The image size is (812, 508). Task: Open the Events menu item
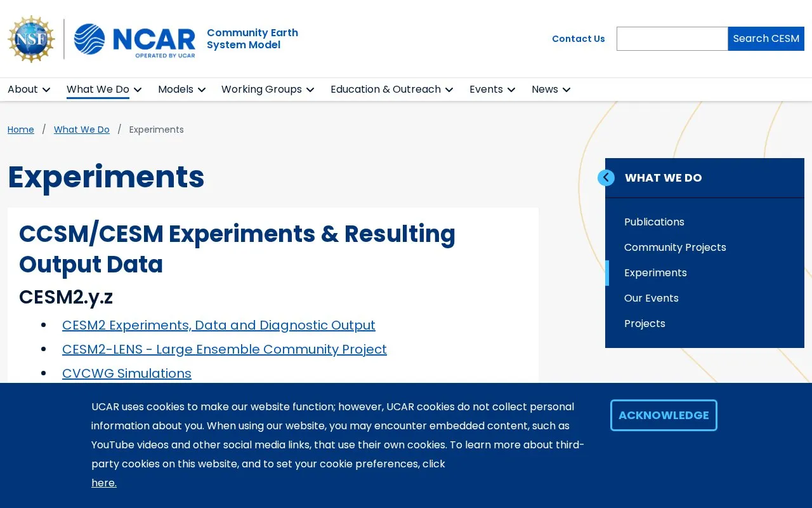pos(486,90)
